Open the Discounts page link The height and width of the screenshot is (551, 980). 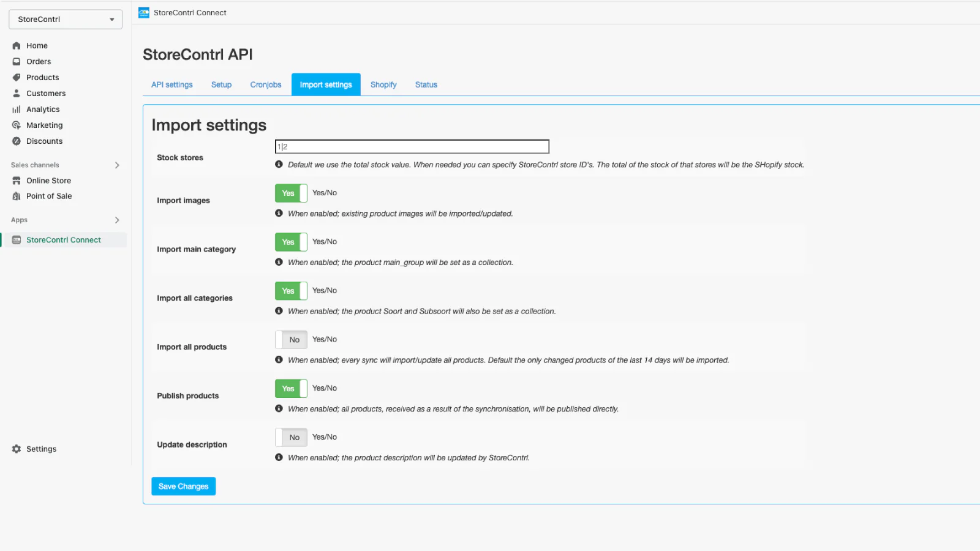coord(45,141)
